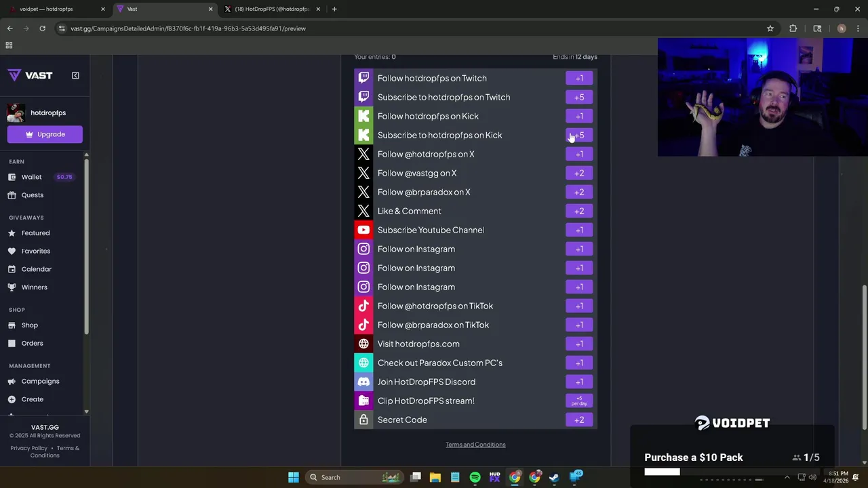
Task: Open Campaigns under Management
Action: pos(40,382)
